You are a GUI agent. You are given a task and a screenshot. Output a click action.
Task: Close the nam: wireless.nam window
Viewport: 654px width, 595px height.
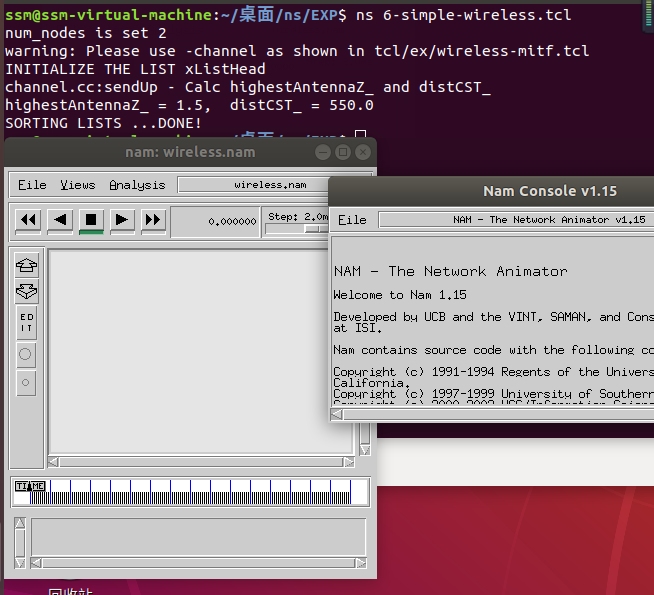(363, 152)
